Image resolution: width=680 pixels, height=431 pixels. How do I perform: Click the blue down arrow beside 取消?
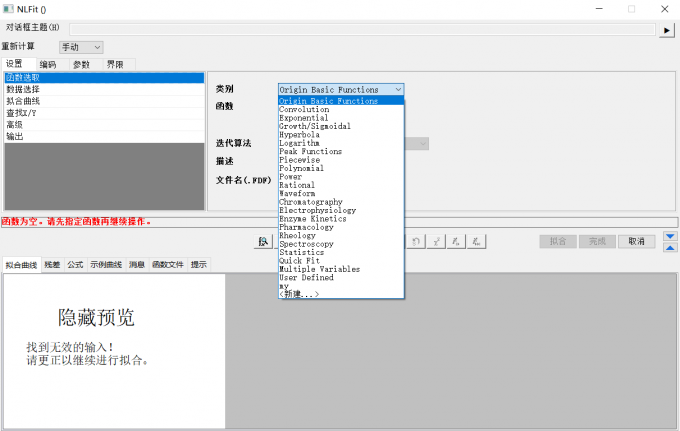click(x=670, y=236)
